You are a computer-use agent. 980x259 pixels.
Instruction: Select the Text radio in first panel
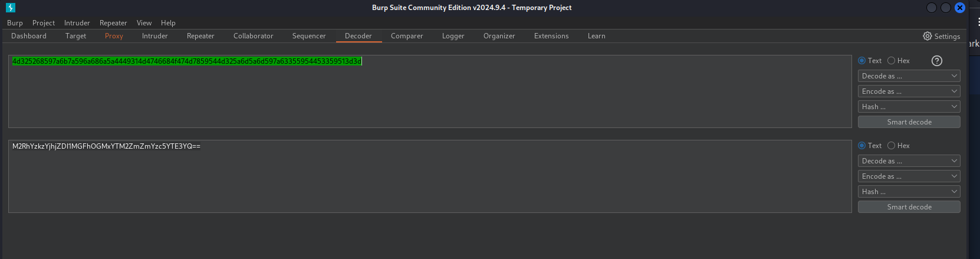tap(862, 61)
